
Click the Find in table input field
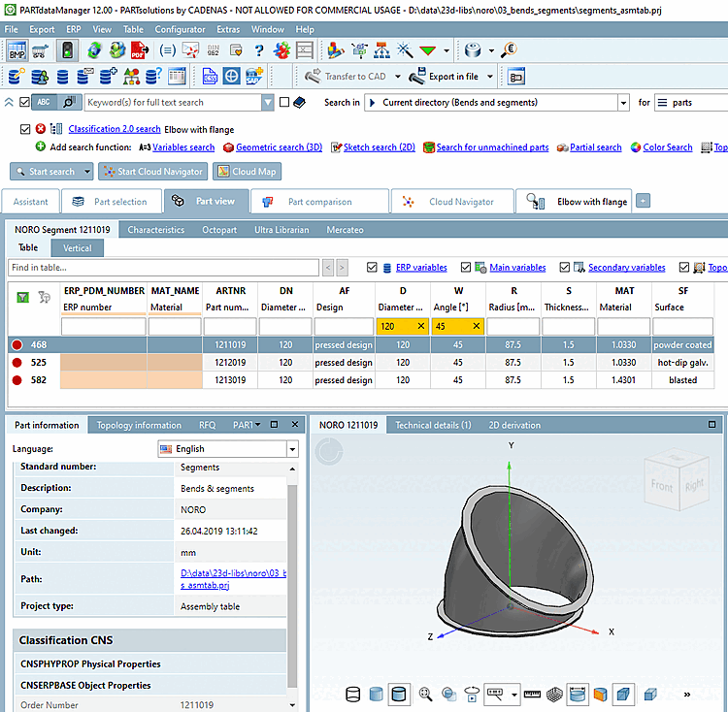coord(164,267)
